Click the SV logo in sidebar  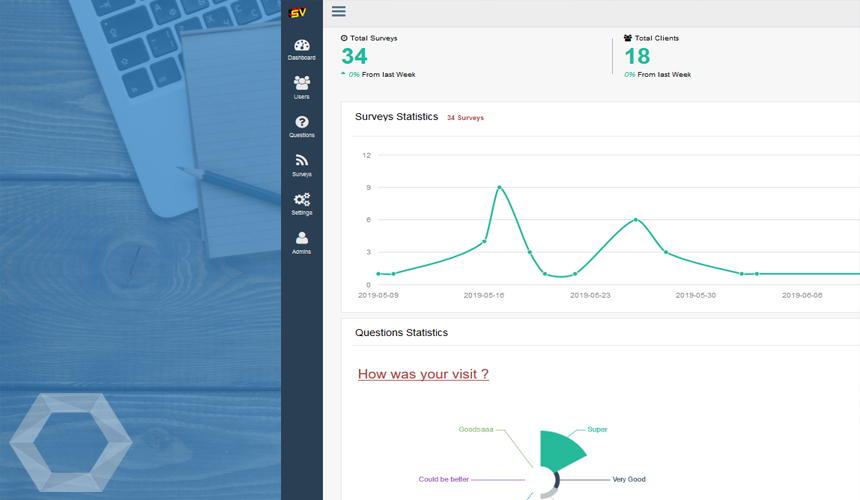tap(297, 12)
